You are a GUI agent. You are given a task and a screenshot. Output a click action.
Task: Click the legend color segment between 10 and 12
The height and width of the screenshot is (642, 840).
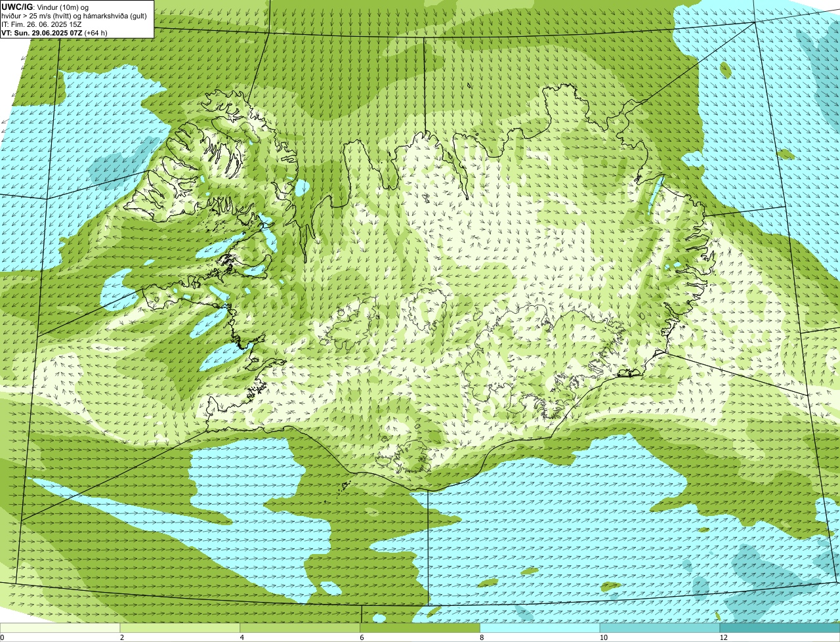pyautogui.click(x=660, y=628)
